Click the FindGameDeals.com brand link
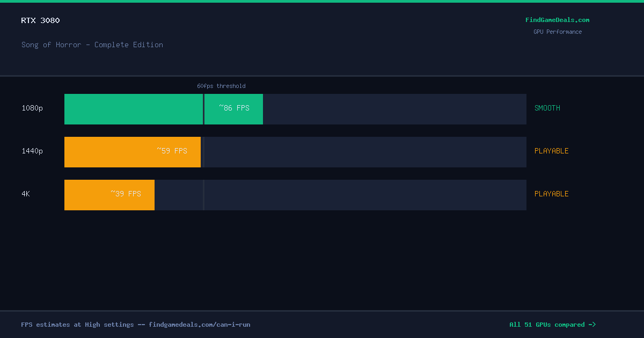The image size is (644, 338). [557, 20]
